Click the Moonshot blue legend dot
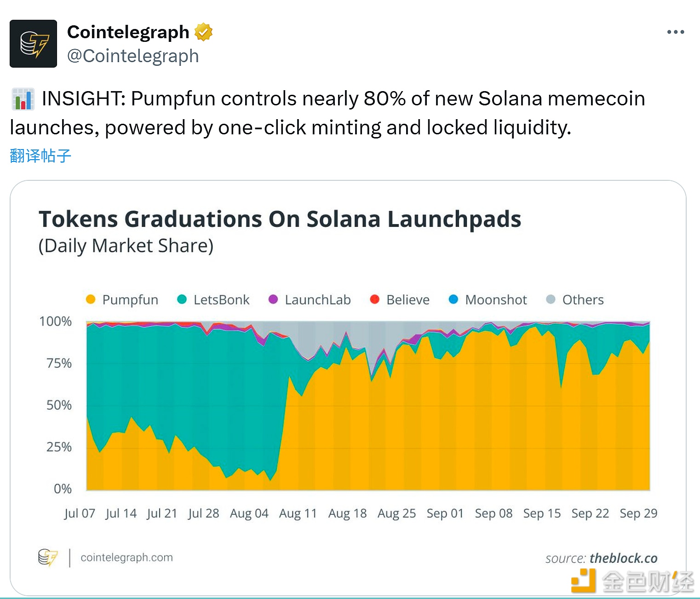This screenshot has height=599, width=700. click(x=453, y=299)
